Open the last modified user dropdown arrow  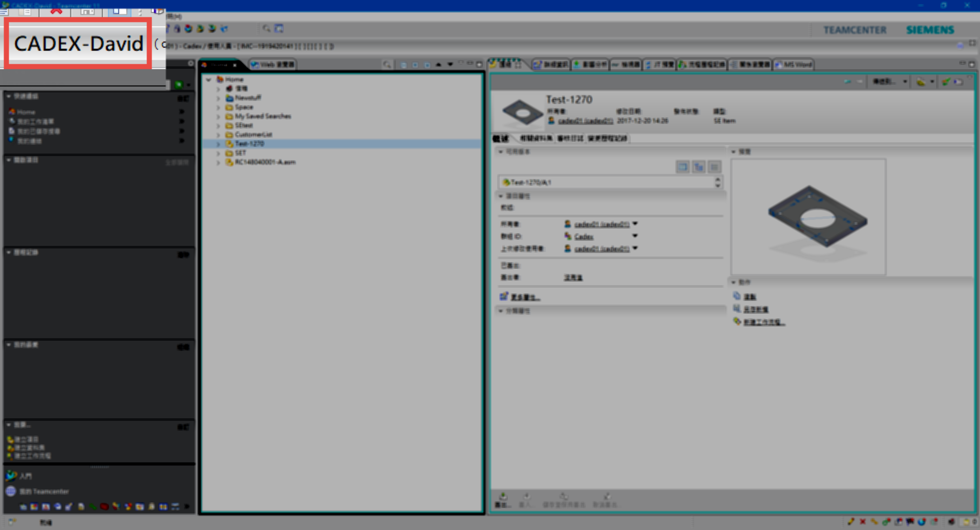[635, 248]
